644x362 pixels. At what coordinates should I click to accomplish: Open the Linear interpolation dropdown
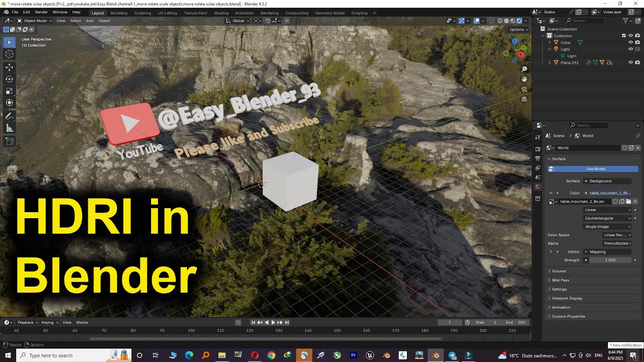[x=608, y=210]
